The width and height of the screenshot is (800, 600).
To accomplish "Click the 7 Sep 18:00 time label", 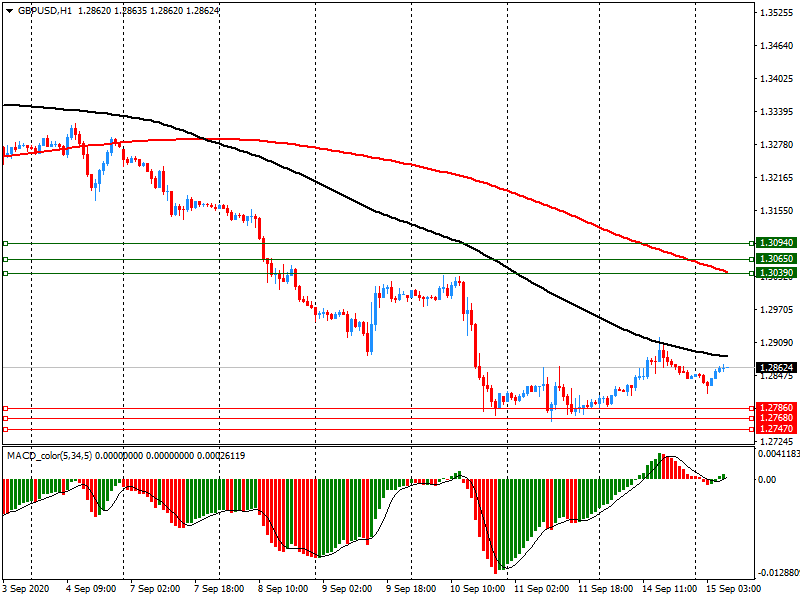I will pyautogui.click(x=219, y=589).
